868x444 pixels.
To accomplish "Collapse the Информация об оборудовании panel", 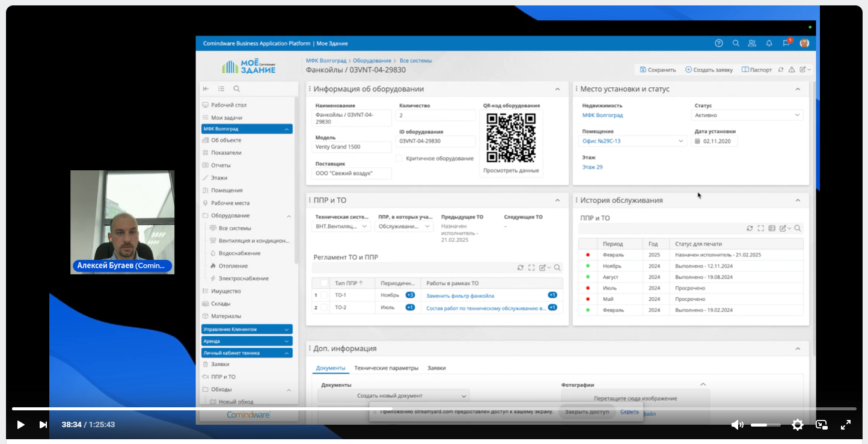I will pyautogui.click(x=557, y=89).
